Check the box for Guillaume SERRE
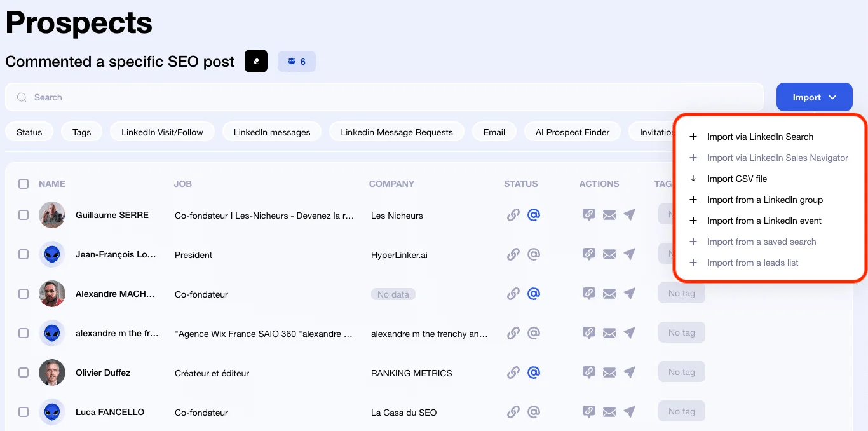 [x=24, y=215]
